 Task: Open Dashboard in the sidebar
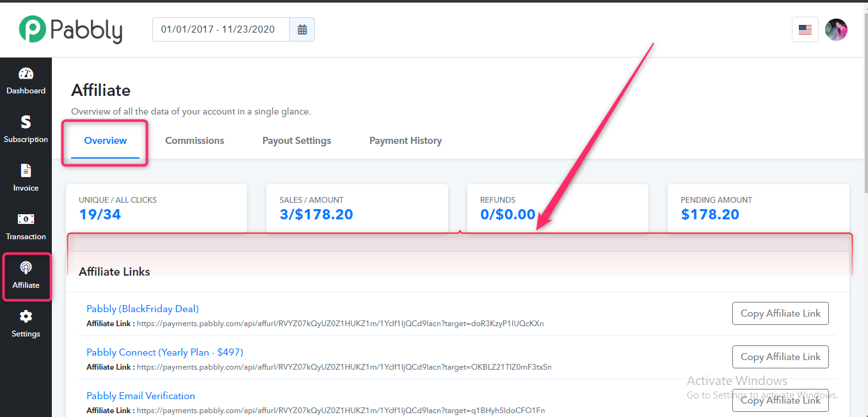26,81
